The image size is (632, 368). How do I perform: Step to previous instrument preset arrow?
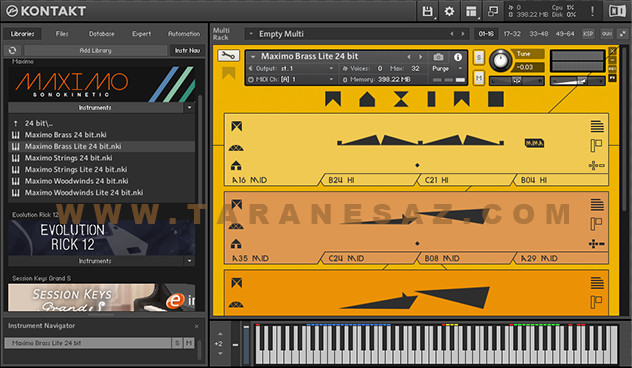tap(409, 57)
